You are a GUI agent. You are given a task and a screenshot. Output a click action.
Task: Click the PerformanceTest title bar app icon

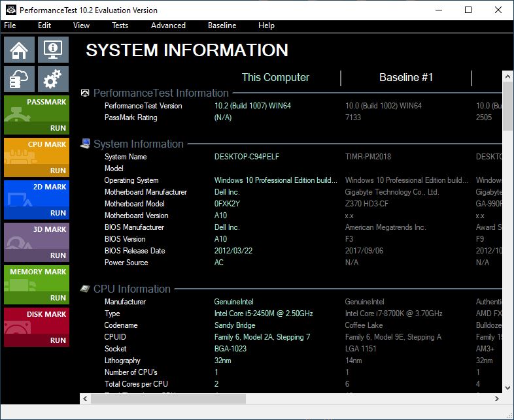(11, 10)
